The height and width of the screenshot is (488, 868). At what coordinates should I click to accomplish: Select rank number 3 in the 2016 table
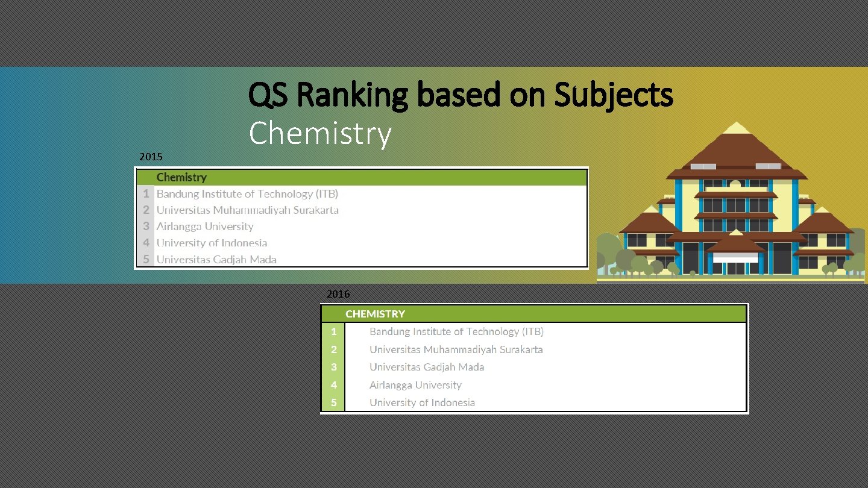[x=334, y=367]
